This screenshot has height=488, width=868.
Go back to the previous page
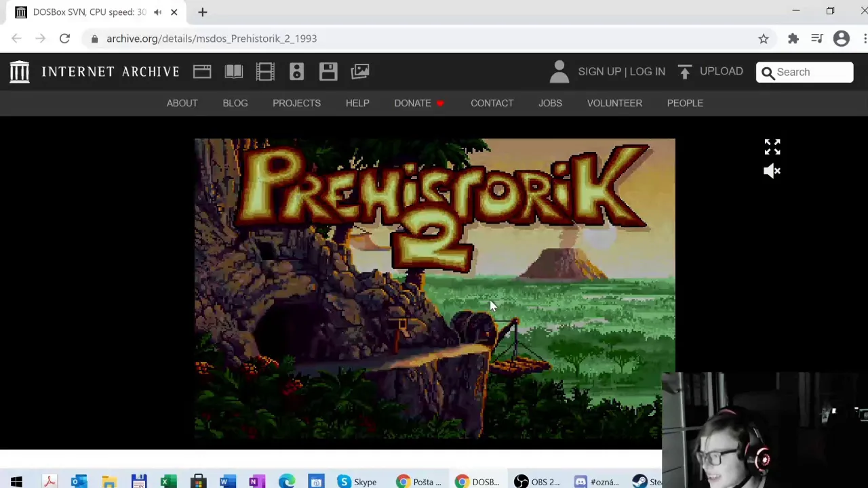[x=16, y=39]
